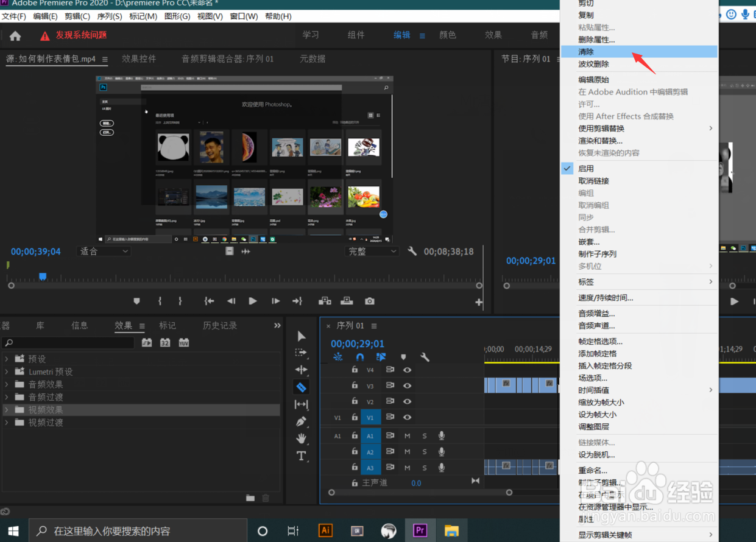Open playback resolution dropdown 完整

click(x=372, y=251)
